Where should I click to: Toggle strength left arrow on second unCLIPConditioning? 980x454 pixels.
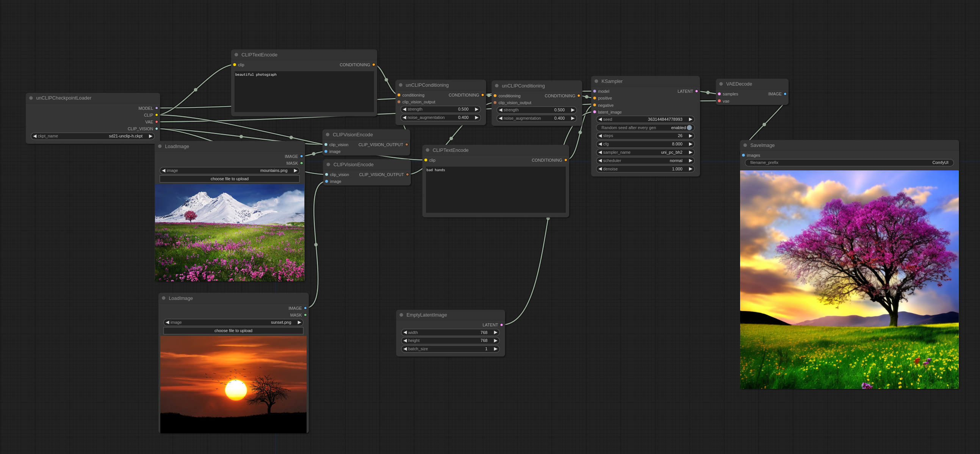pos(498,110)
